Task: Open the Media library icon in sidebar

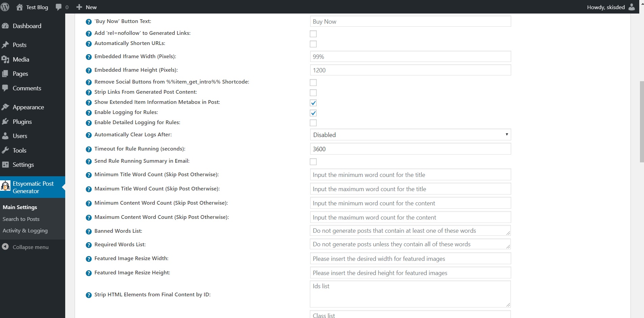Action: click(x=6, y=59)
